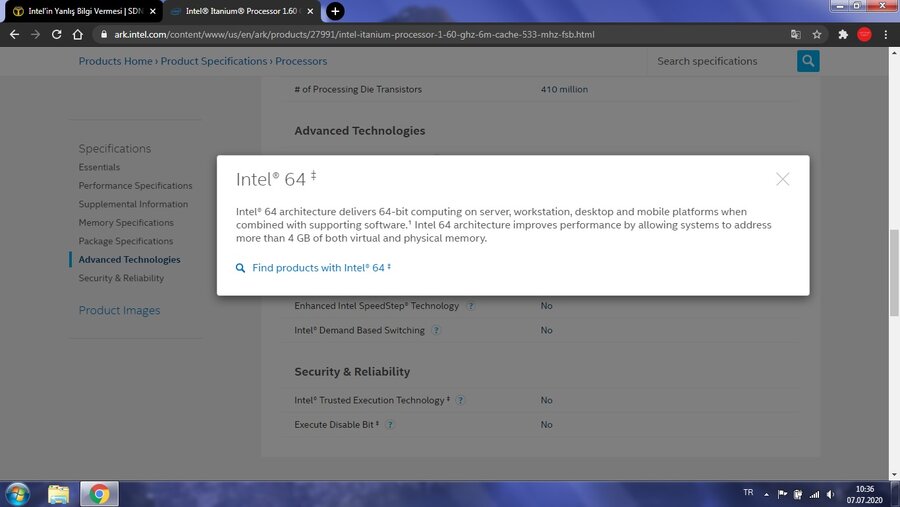Viewport: 900px width, 507px height.
Task: Click the address bar URL
Action: (x=354, y=34)
